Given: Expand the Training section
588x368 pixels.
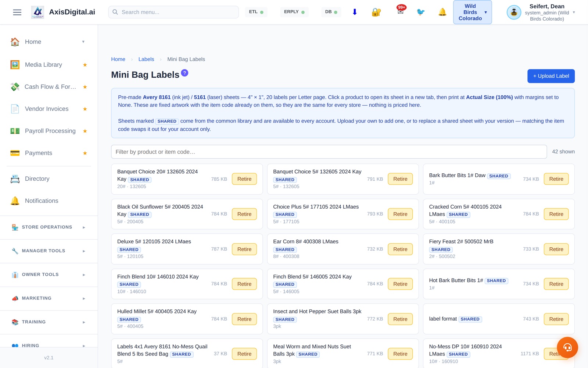Looking at the screenshot, I should (84, 322).
